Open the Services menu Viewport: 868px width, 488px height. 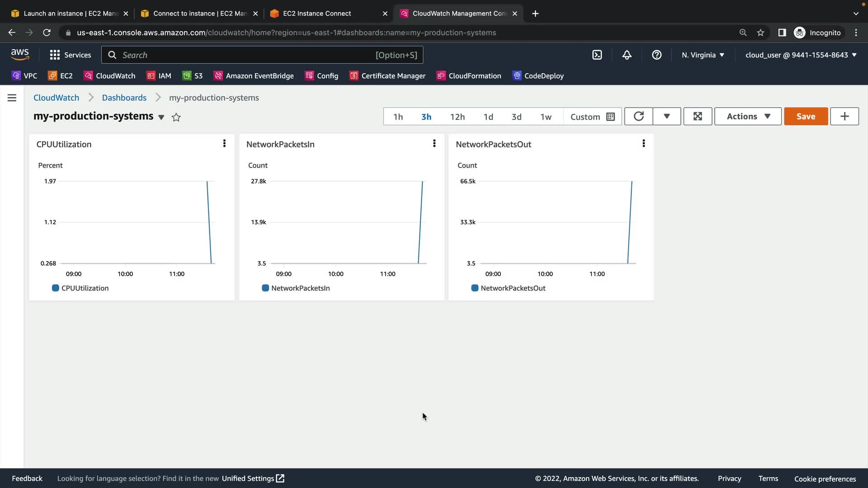pos(71,55)
